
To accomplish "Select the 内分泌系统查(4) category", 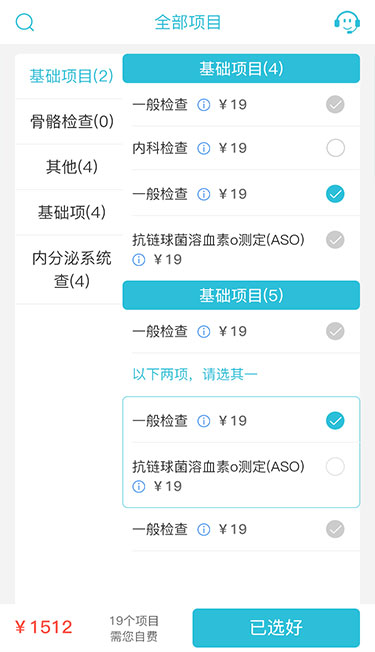I will pos(72,269).
